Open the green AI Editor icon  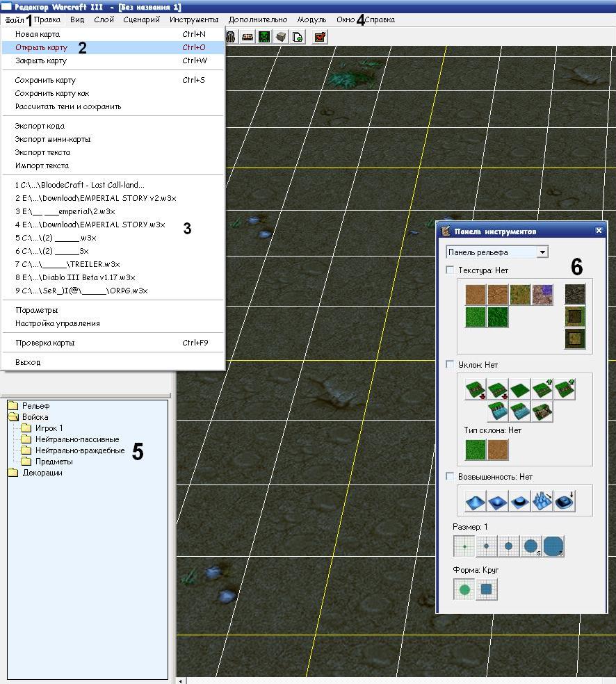coord(264,37)
